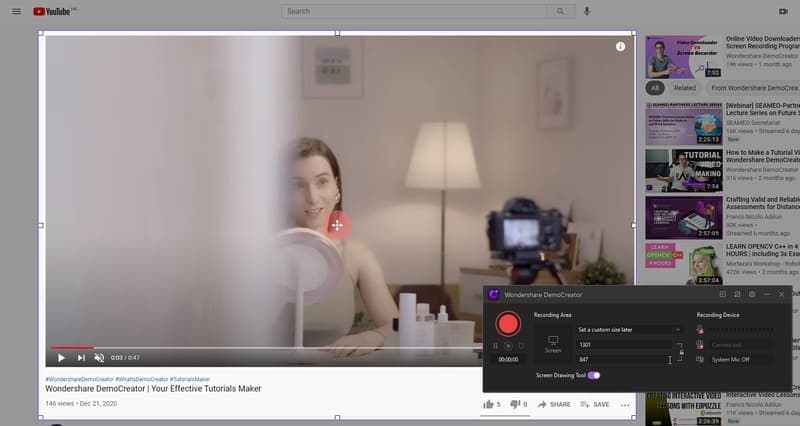Click the right-middle selection edge handle
Image resolution: width=800 pixels, height=426 pixels.
click(x=634, y=225)
